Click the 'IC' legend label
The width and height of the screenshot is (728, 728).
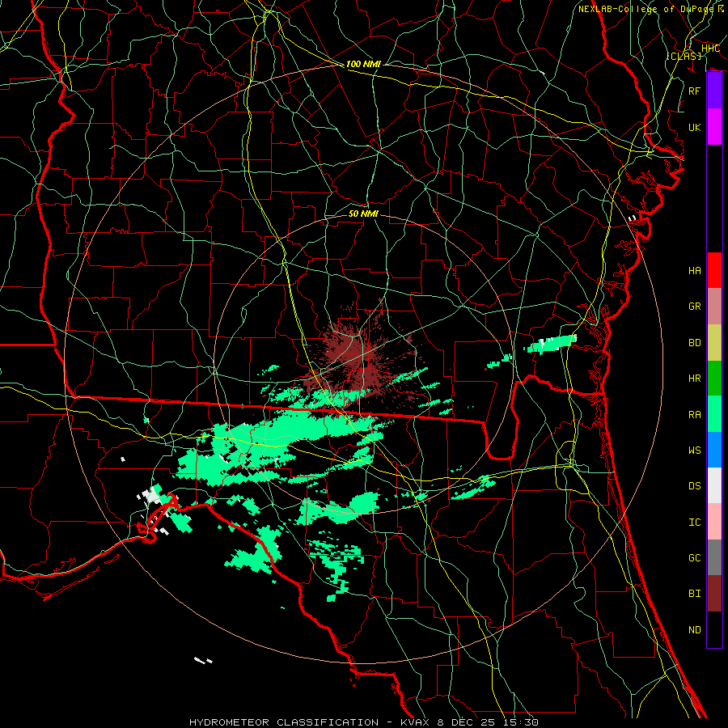[x=695, y=522]
